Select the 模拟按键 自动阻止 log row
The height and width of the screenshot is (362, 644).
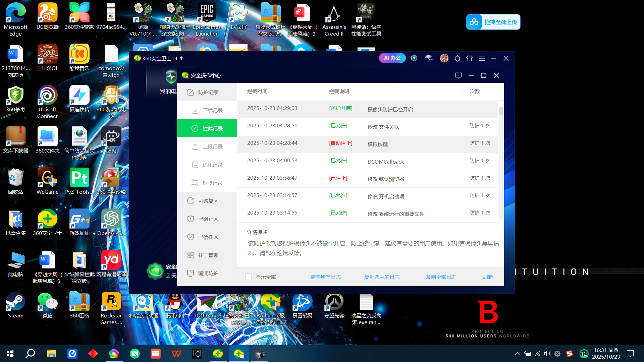367,144
